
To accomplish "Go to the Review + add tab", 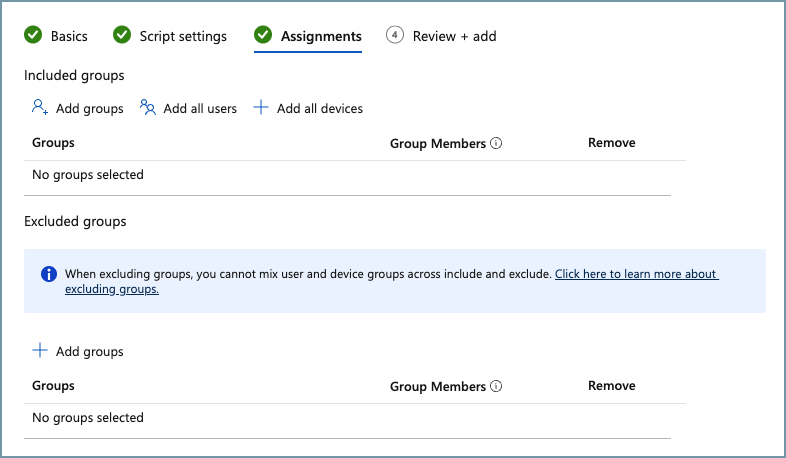I will click(x=455, y=37).
